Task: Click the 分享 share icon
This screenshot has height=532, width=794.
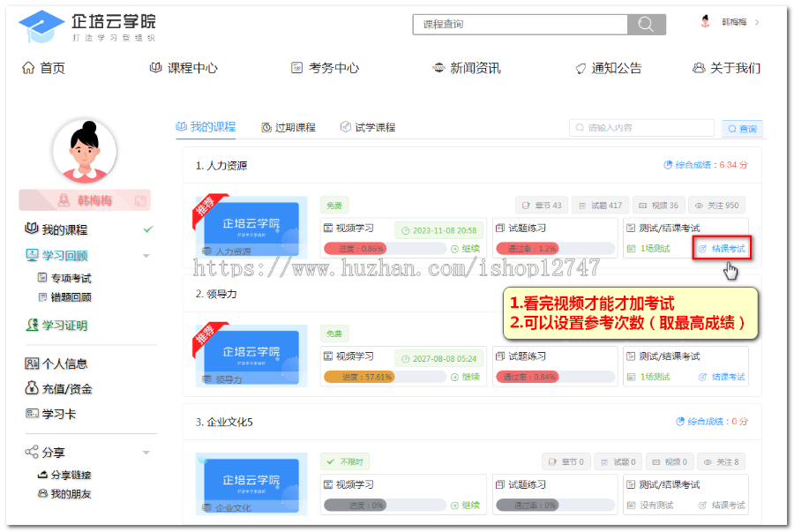Action: point(32,452)
